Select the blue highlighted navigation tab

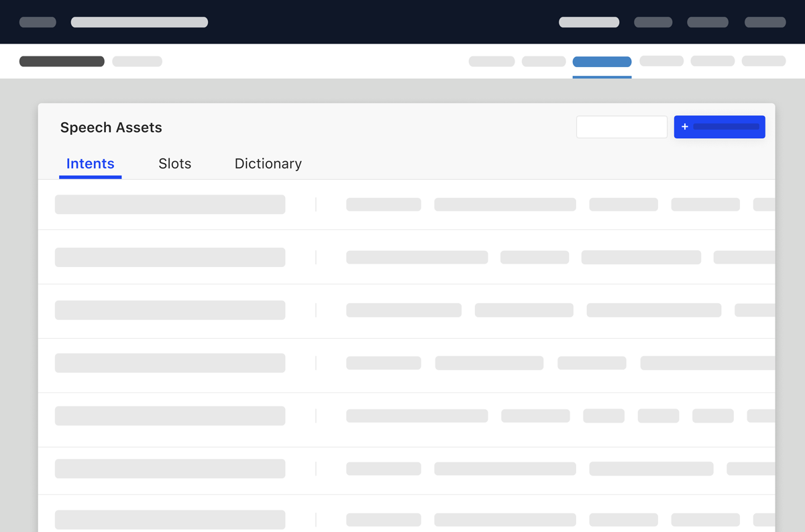point(602,62)
